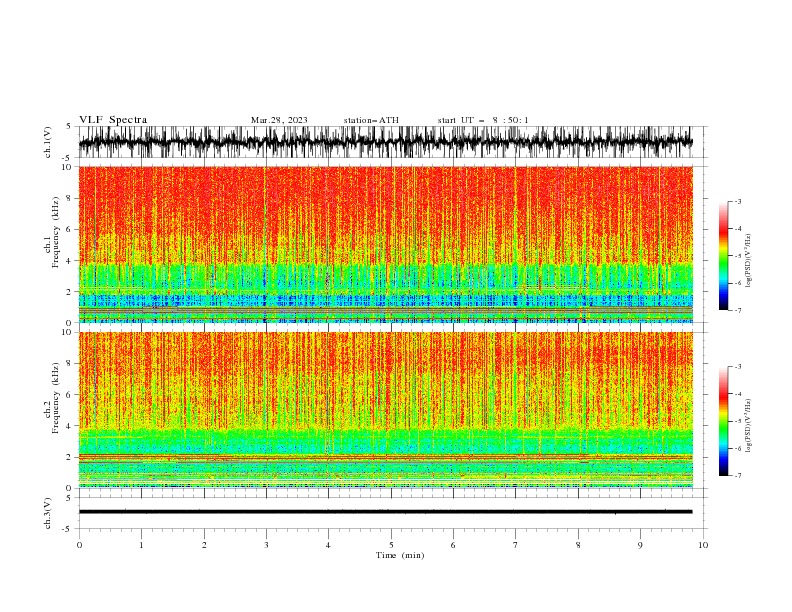Screen dimensions: 792x612
Task: Click time axis tick label "0"
Action: (x=79, y=545)
